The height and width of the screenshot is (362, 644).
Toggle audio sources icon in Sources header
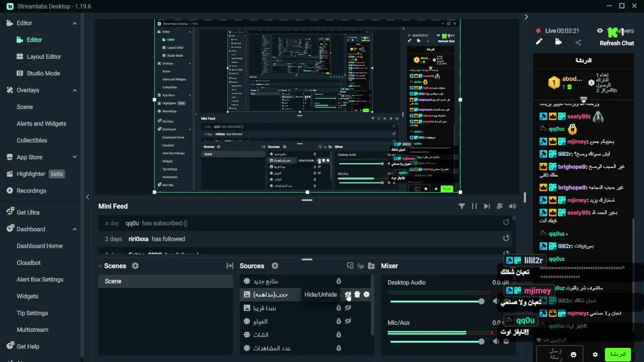(361, 266)
